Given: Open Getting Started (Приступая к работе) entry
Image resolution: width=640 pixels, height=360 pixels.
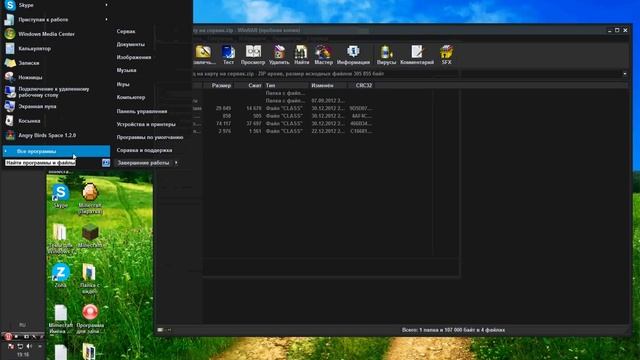Looking at the screenshot, I should click(x=56, y=20).
